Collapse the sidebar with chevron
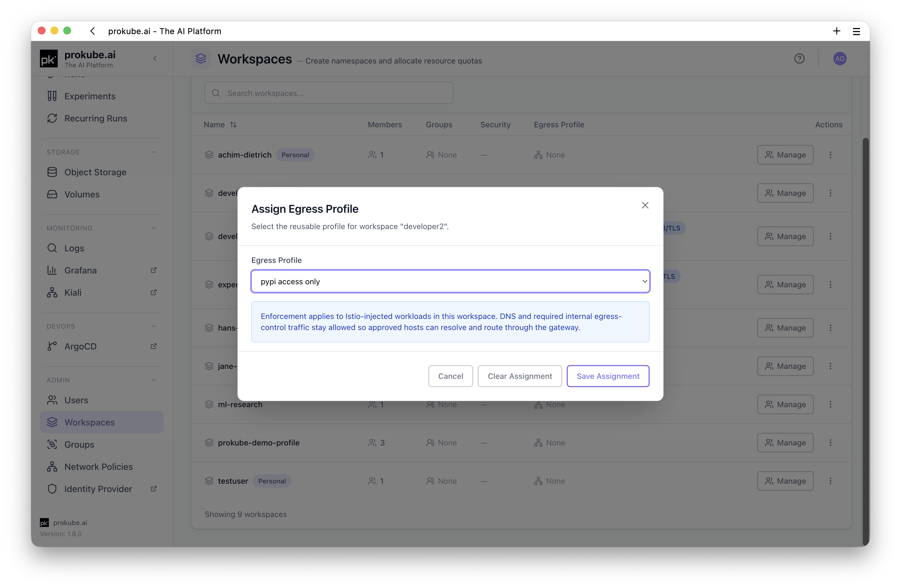901x588 pixels. (155, 59)
